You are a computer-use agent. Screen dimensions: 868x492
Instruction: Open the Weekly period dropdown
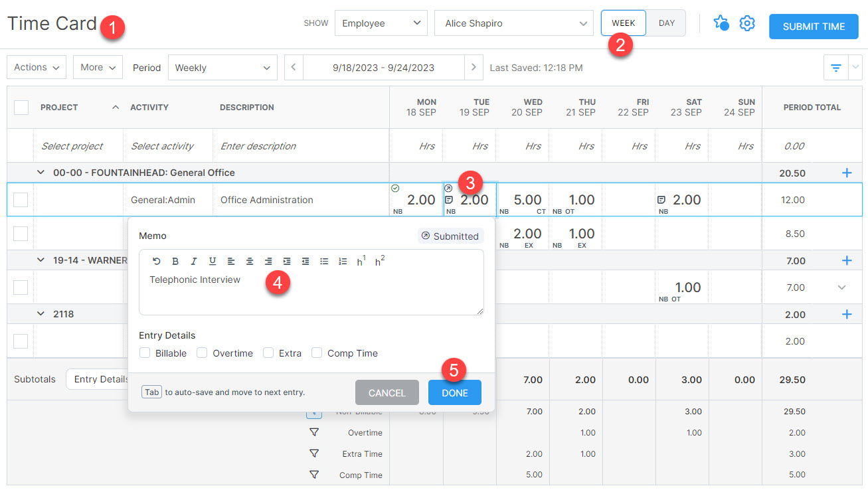[x=222, y=67]
